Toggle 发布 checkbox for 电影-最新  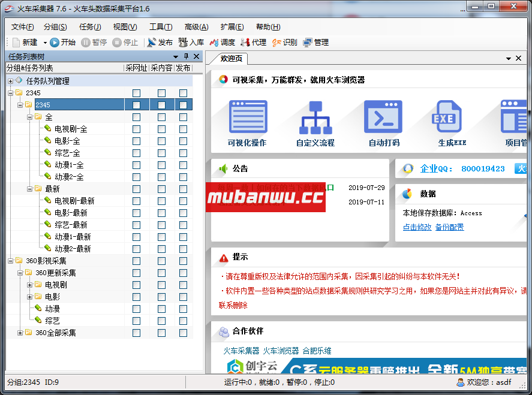point(183,213)
